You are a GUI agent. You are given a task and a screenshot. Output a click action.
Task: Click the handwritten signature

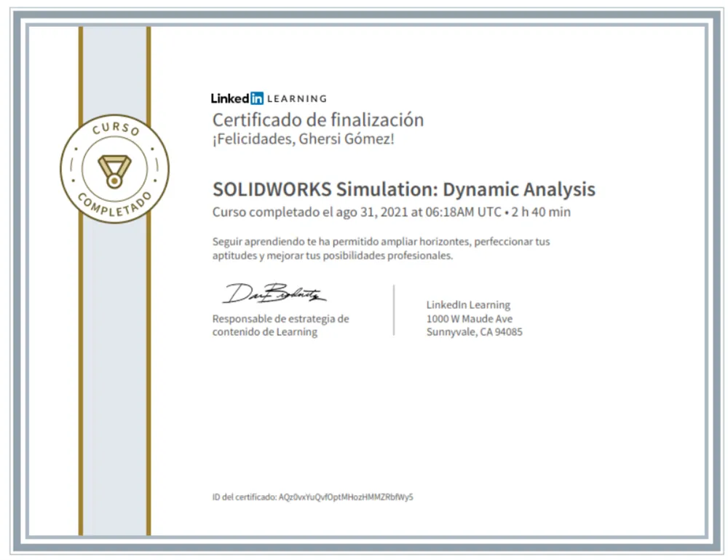pyautogui.click(x=274, y=293)
